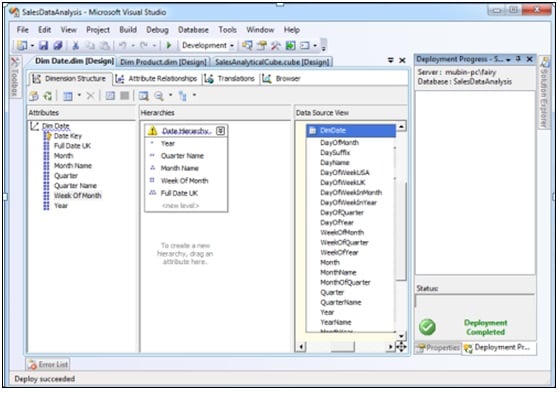
Task: Click the Undo arrow icon
Action: pos(123,45)
